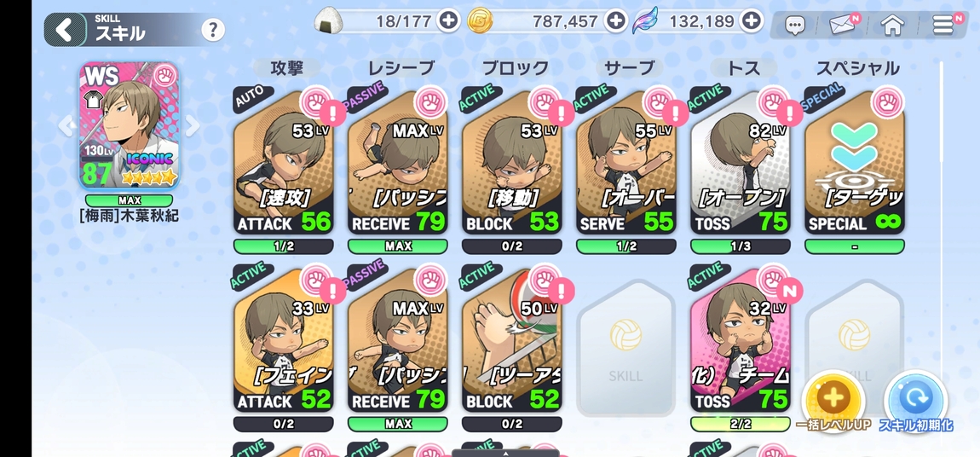Select the スペシャル category header
The width and height of the screenshot is (980, 457).
tap(857, 67)
